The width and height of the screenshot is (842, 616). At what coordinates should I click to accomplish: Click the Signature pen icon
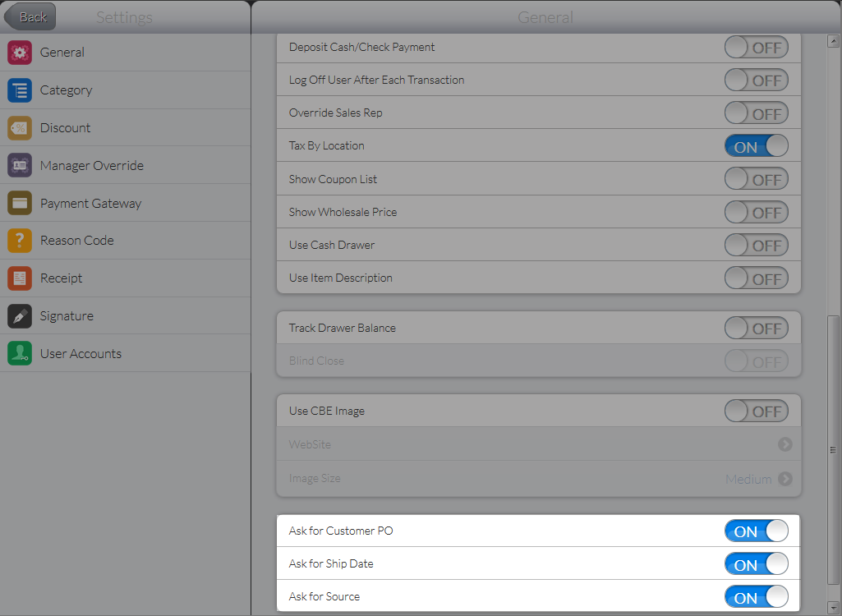(x=20, y=316)
